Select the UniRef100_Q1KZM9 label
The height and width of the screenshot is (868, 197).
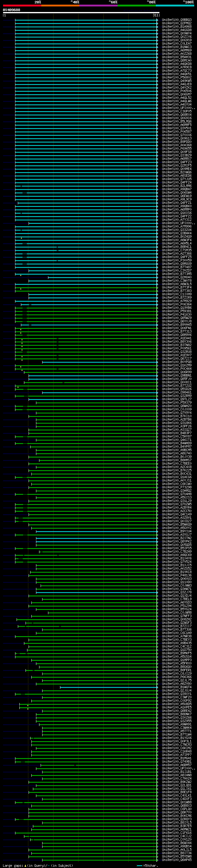(x=176, y=365)
